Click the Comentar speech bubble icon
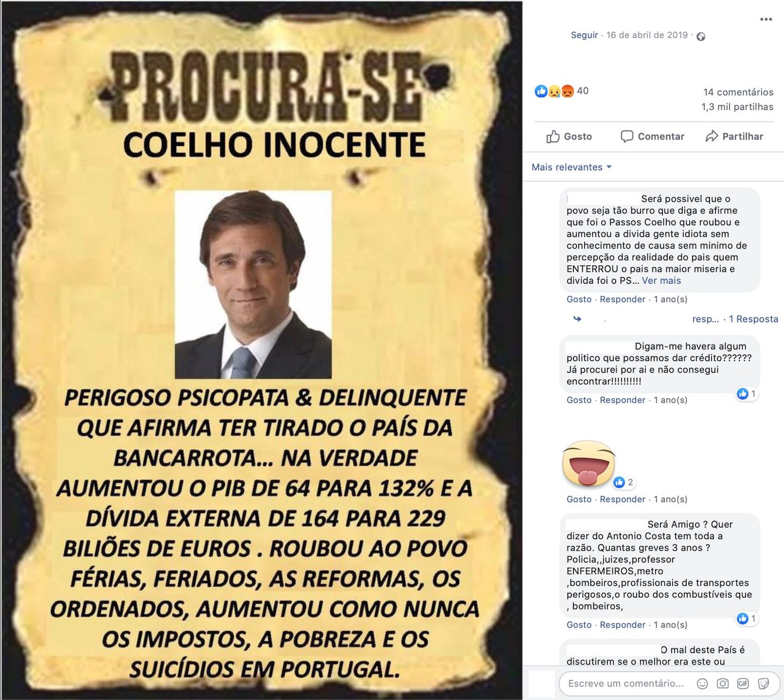 pos(627,136)
